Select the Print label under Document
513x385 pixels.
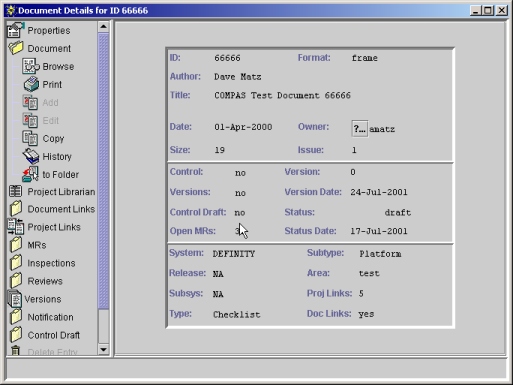[52, 85]
